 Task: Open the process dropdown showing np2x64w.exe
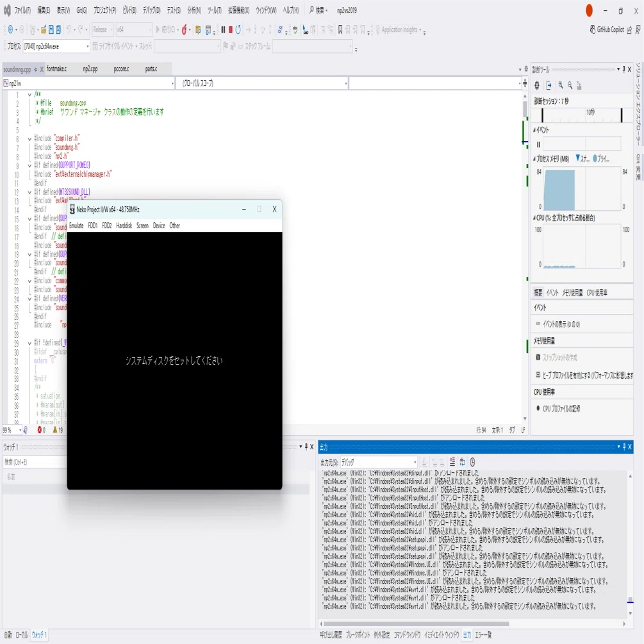pyautogui.click(x=56, y=46)
